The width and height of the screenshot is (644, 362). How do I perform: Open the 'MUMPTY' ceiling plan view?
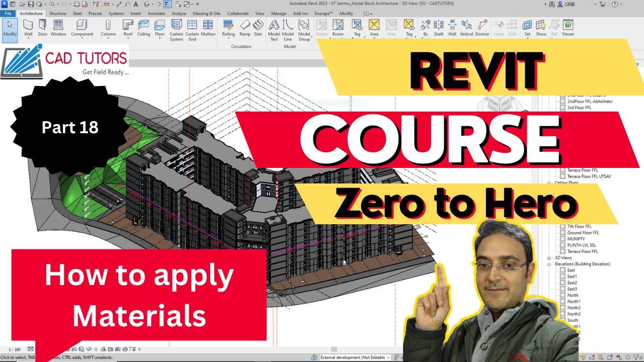click(x=577, y=239)
